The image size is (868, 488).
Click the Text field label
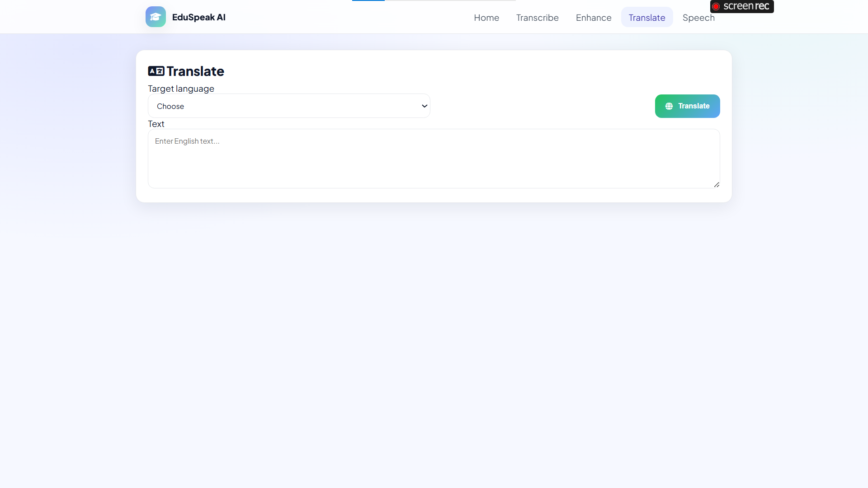pos(156,124)
